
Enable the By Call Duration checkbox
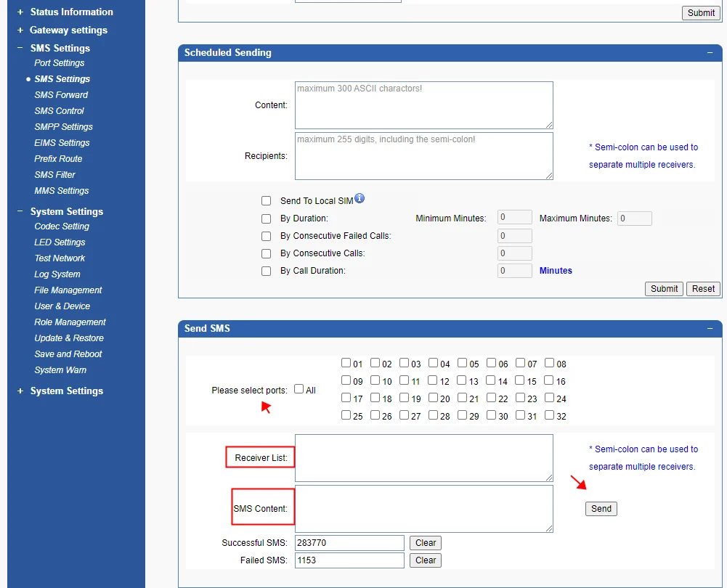266,271
